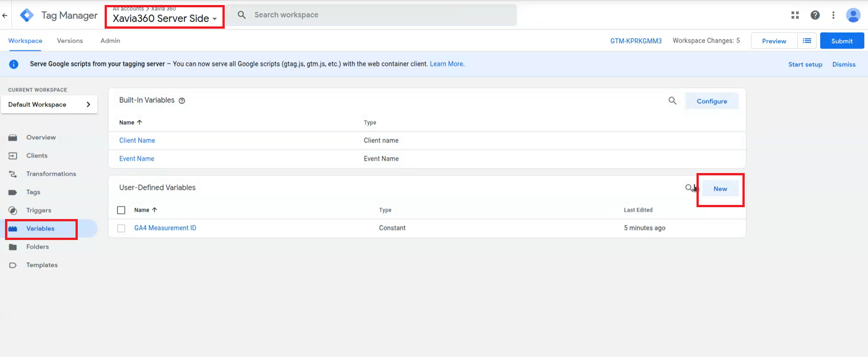Image resolution: width=868 pixels, height=357 pixels.
Task: Click the blue info icon in banner
Action: pos(14,64)
